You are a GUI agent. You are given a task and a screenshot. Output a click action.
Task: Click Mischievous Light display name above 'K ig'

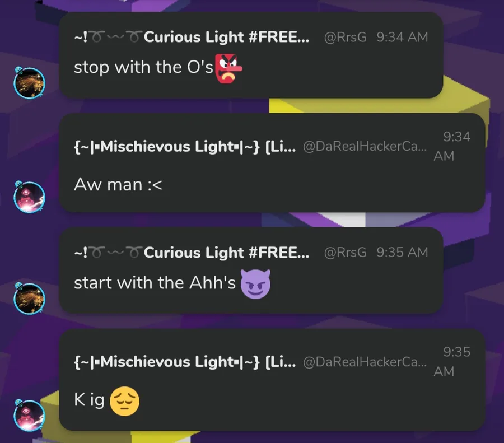[x=185, y=362]
